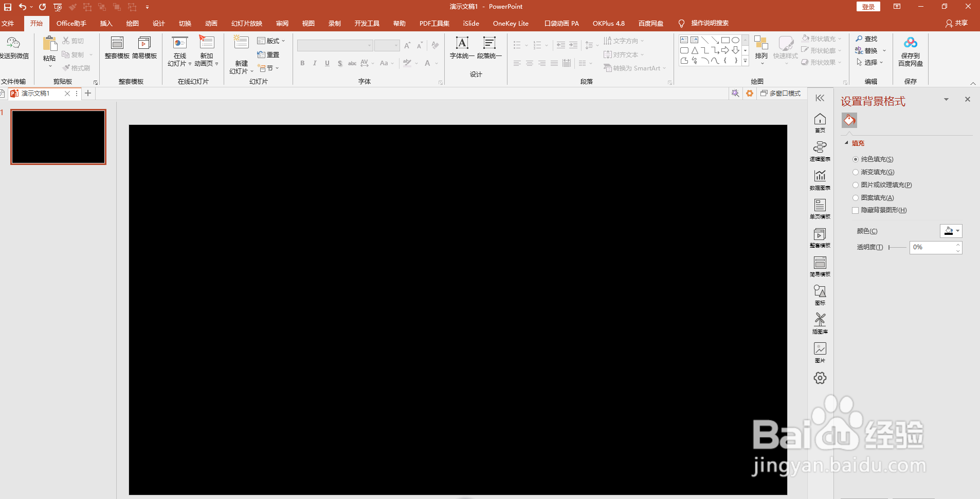Open the 简易模板 template icon in ribbon

pyautogui.click(x=144, y=43)
